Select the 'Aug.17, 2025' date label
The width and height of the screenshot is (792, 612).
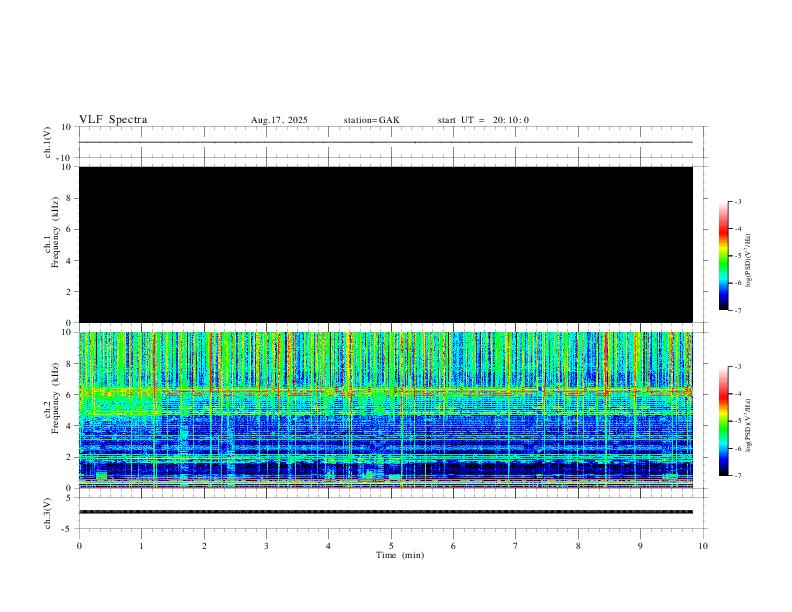click(279, 120)
